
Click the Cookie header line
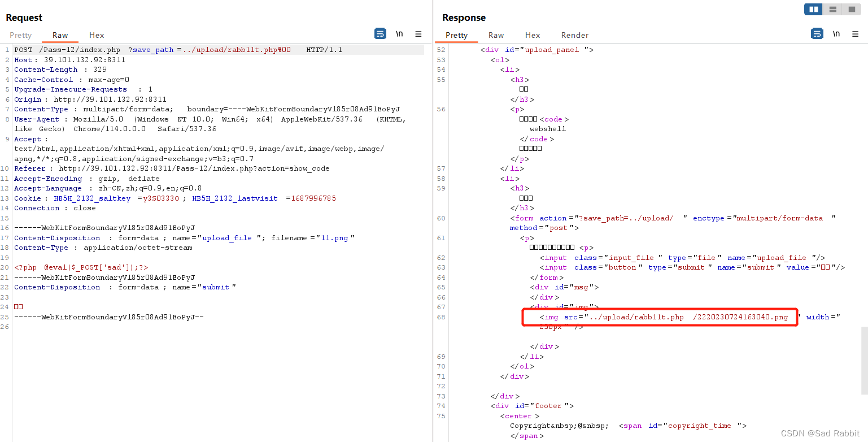tap(175, 198)
